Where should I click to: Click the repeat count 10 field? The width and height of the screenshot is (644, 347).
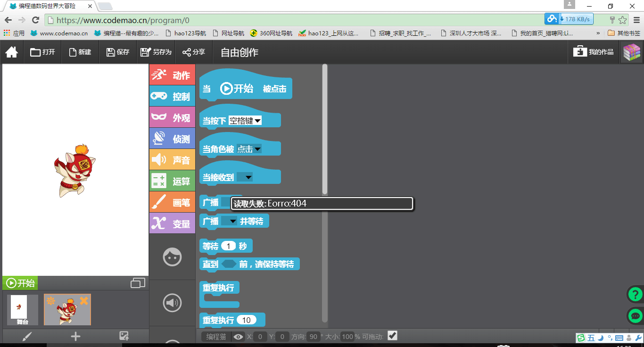(247, 320)
